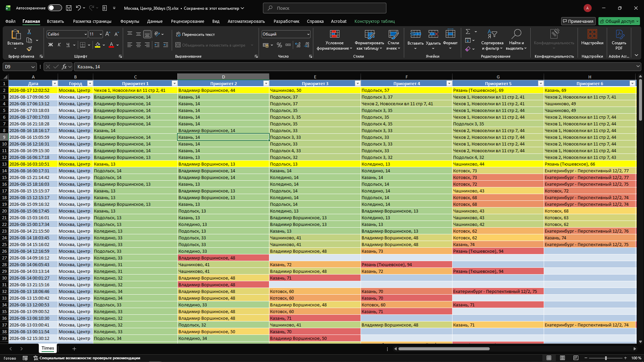Open filter dropdown for Город column
644x362 pixels.
click(90, 83)
